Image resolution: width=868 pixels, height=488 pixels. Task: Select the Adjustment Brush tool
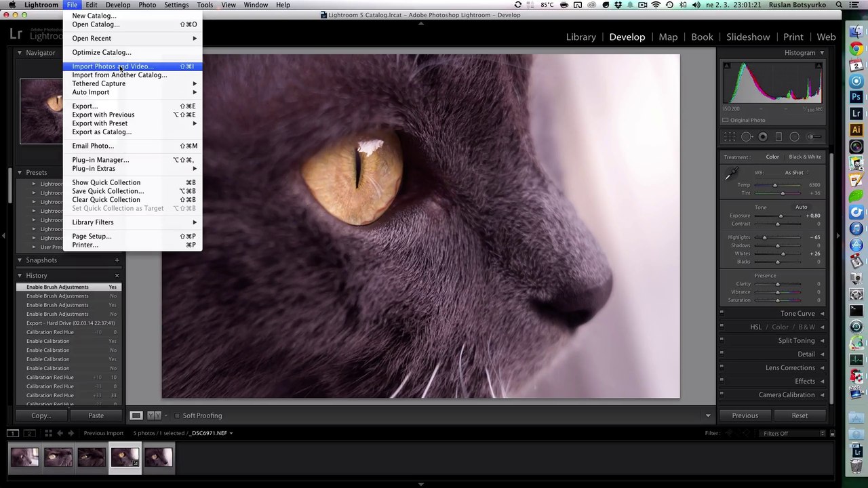pyautogui.click(x=814, y=137)
